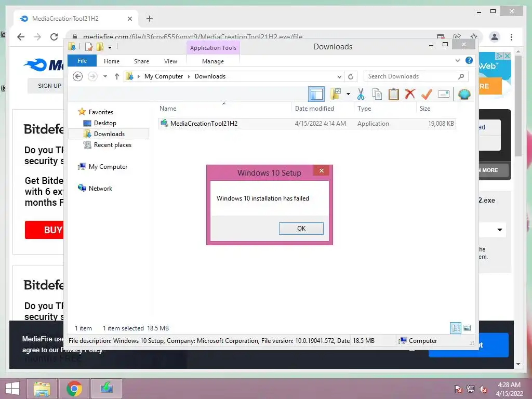Click the Chrome reload page button
Screen dimensions: 532x399
[54, 37]
